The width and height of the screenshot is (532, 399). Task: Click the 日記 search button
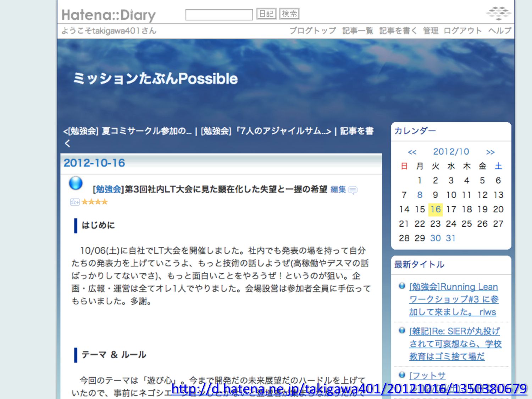[266, 14]
